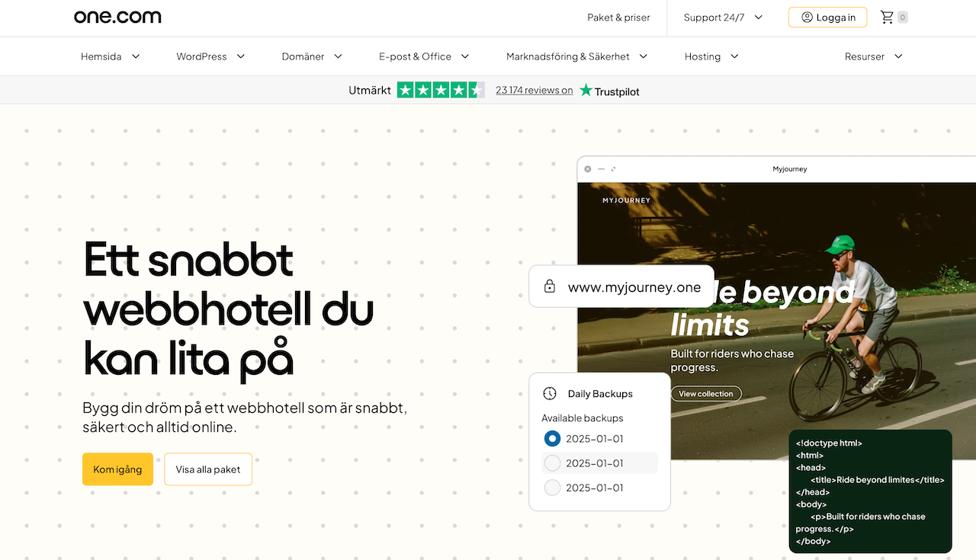The image size is (976, 560).
Task: Click the Trustpilot star logo
Action: [x=586, y=91]
